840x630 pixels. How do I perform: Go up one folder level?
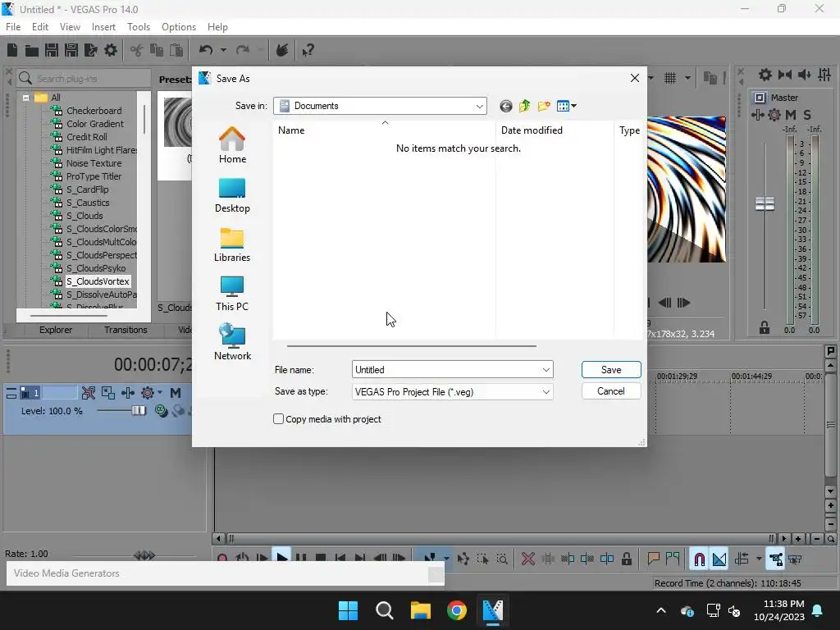pyautogui.click(x=524, y=106)
